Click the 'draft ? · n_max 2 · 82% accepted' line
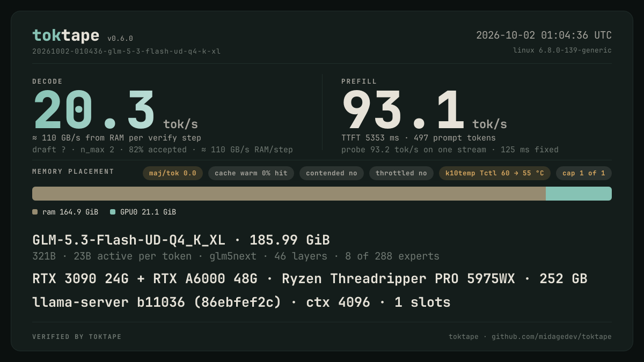Image resolution: width=644 pixels, height=362 pixels. [x=163, y=150]
